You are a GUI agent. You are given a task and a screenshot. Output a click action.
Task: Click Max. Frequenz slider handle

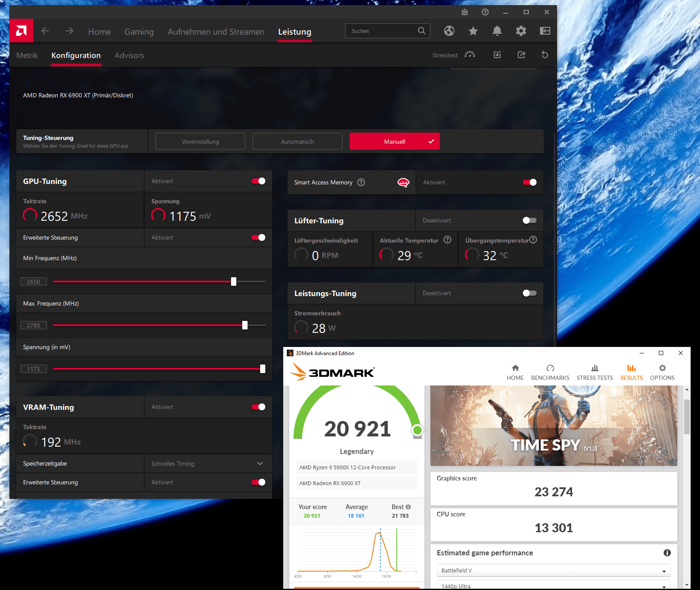(245, 325)
